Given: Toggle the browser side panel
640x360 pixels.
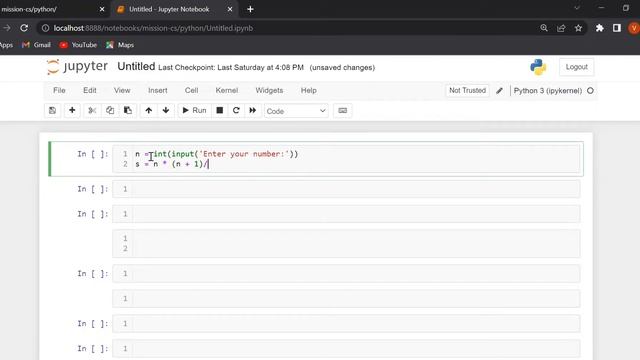Looking at the screenshot, I should tap(617, 28).
